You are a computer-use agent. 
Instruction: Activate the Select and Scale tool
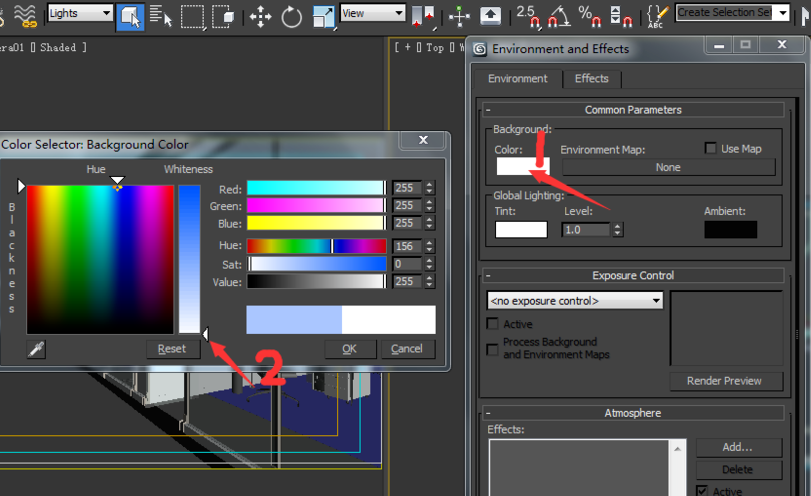(324, 17)
